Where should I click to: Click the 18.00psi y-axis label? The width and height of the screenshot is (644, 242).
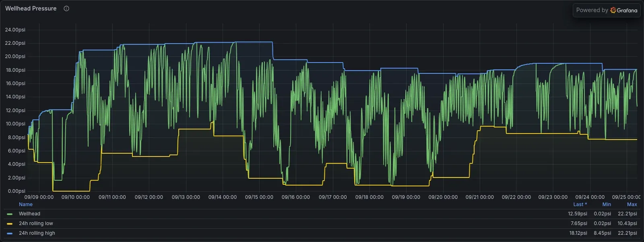(15, 70)
